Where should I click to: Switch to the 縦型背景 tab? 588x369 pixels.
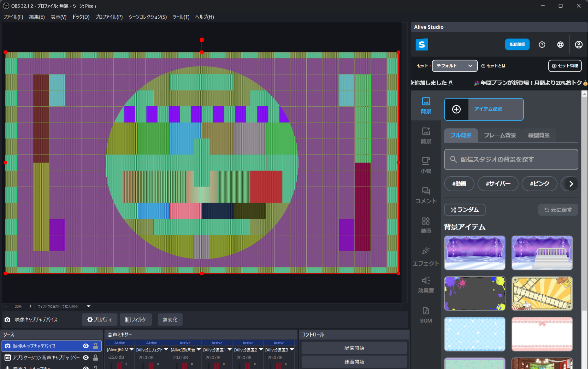coord(539,135)
